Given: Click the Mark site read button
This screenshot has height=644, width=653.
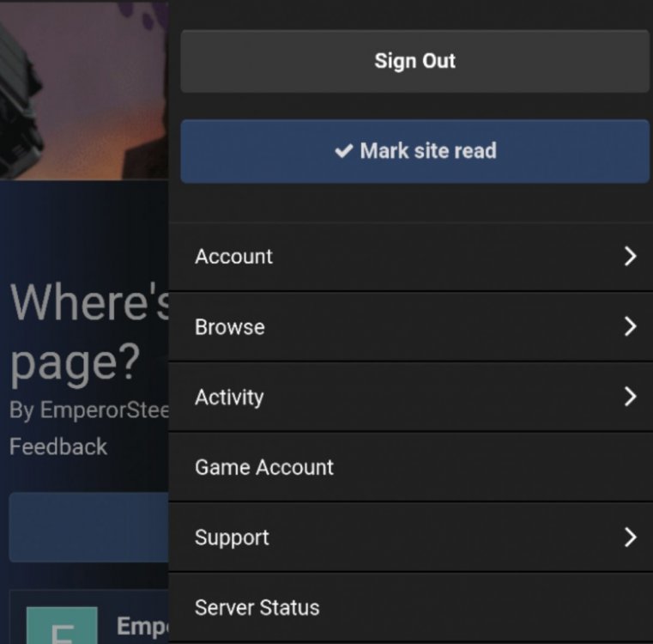Looking at the screenshot, I should pyautogui.click(x=414, y=151).
